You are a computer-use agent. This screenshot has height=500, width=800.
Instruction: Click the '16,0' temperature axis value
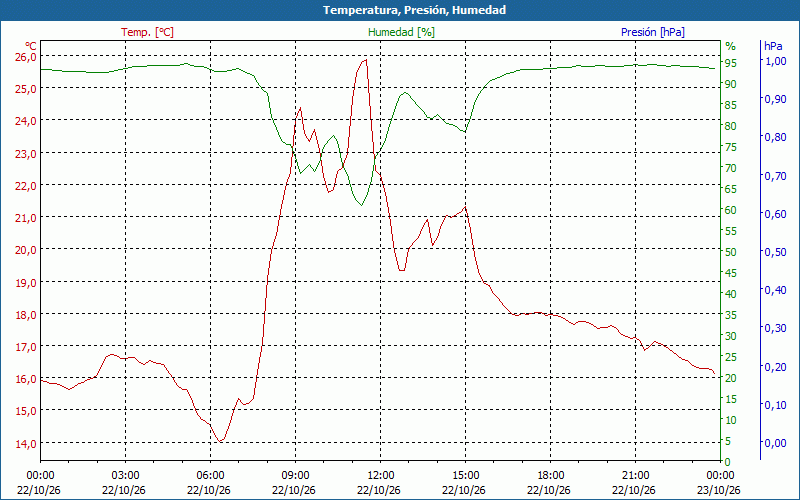pos(27,379)
